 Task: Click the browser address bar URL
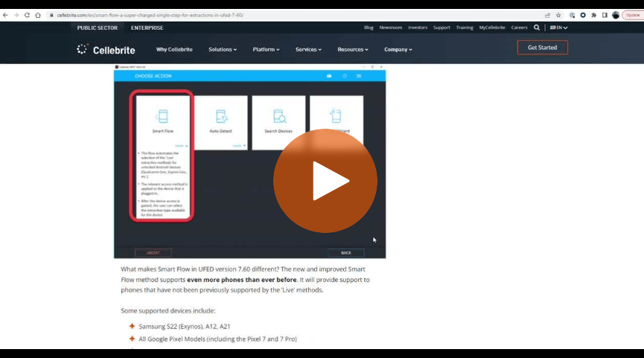(150, 15)
